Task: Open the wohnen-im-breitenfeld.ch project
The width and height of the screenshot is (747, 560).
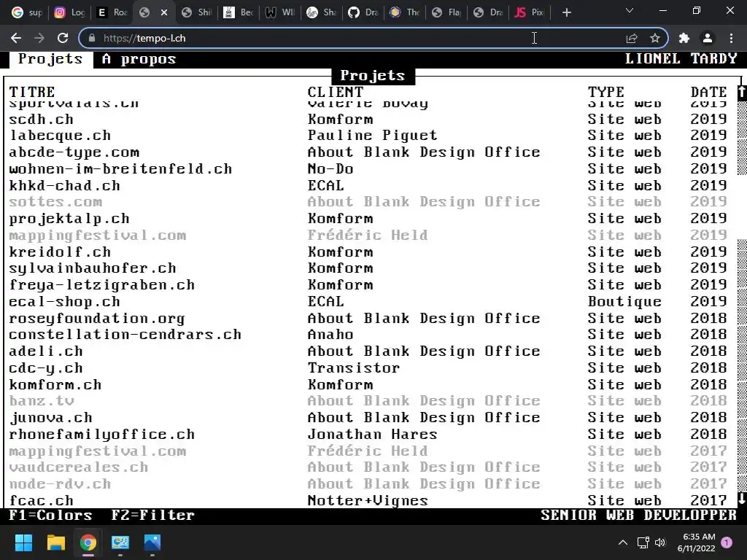Action: coord(120,169)
